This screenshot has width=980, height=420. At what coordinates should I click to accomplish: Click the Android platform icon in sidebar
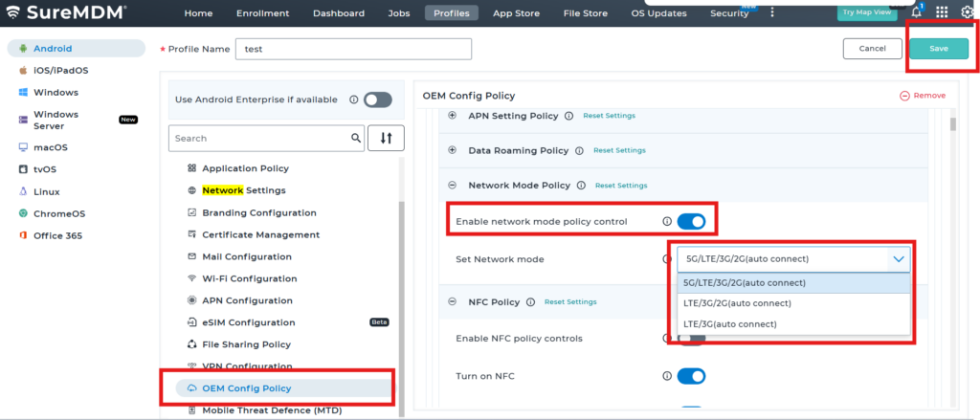(x=23, y=48)
